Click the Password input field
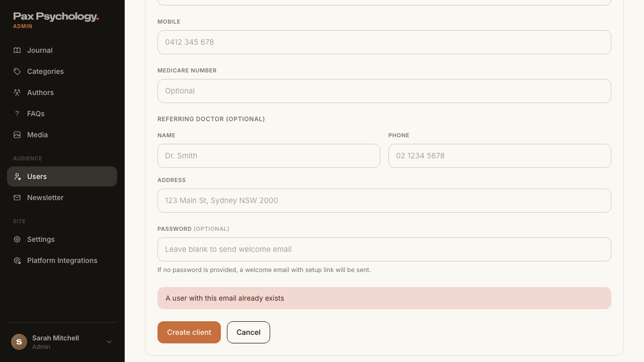644x362 pixels. pos(384,249)
